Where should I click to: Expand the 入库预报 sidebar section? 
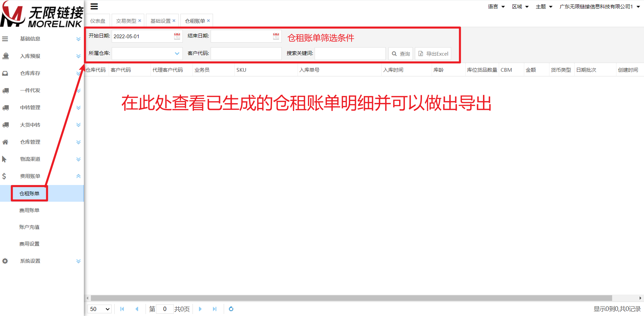click(78, 56)
